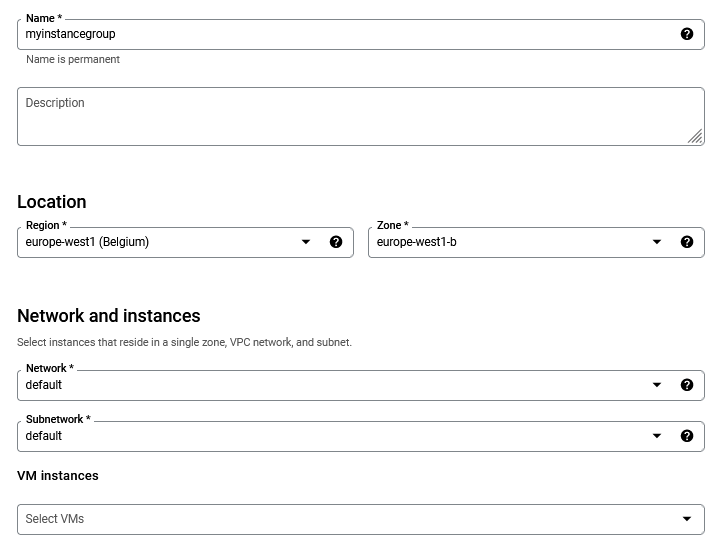Click the help icon for Name field
Screen dimensions: 723x543
tap(687, 34)
